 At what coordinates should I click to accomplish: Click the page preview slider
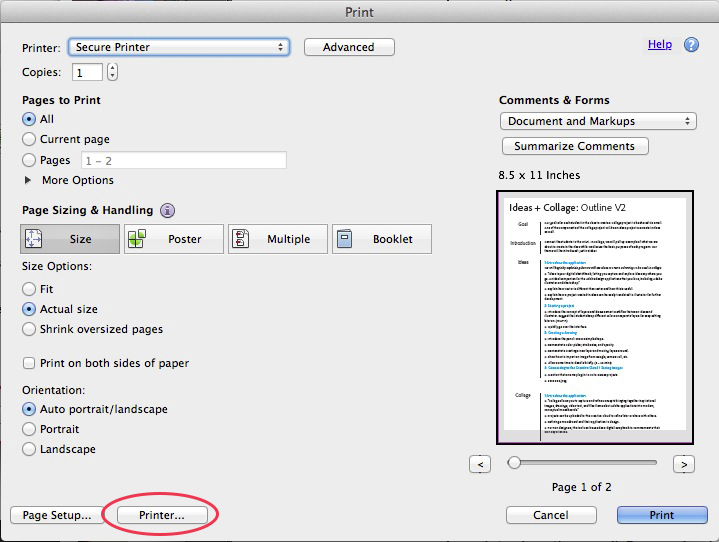point(584,462)
